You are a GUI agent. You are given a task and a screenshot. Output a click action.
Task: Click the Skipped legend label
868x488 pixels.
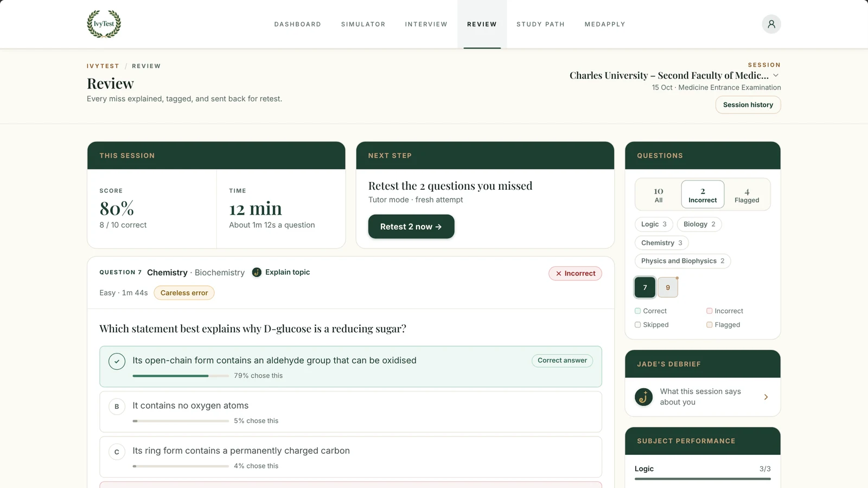[x=656, y=325]
